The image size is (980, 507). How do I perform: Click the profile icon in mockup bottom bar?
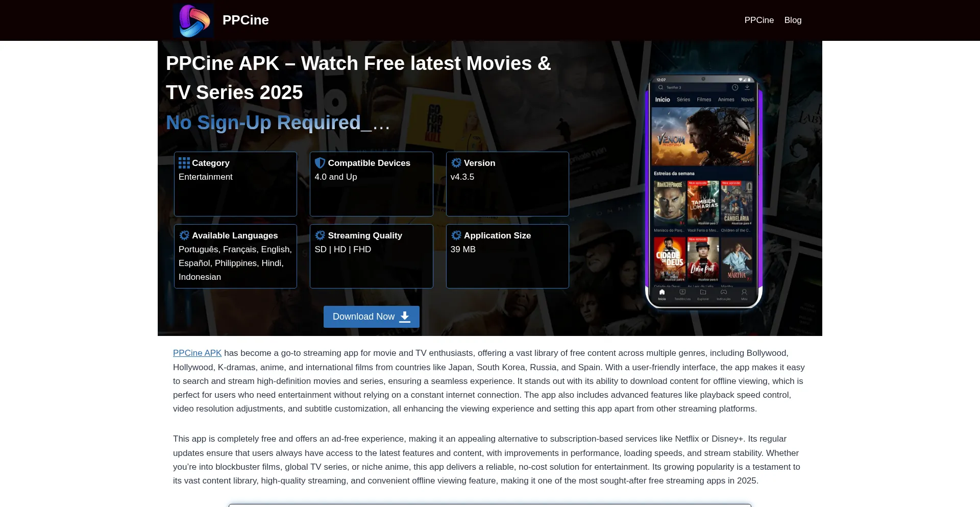tap(744, 293)
